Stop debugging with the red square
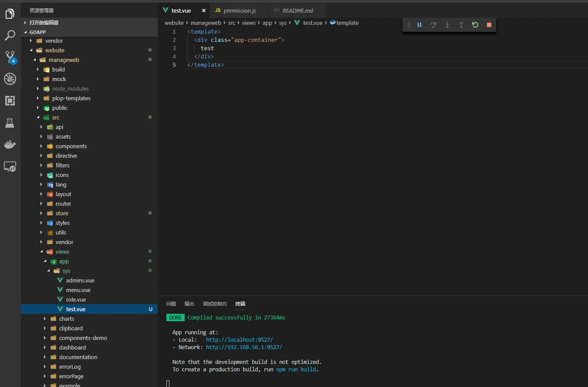Image resolution: width=588 pixels, height=387 pixels. [x=489, y=25]
